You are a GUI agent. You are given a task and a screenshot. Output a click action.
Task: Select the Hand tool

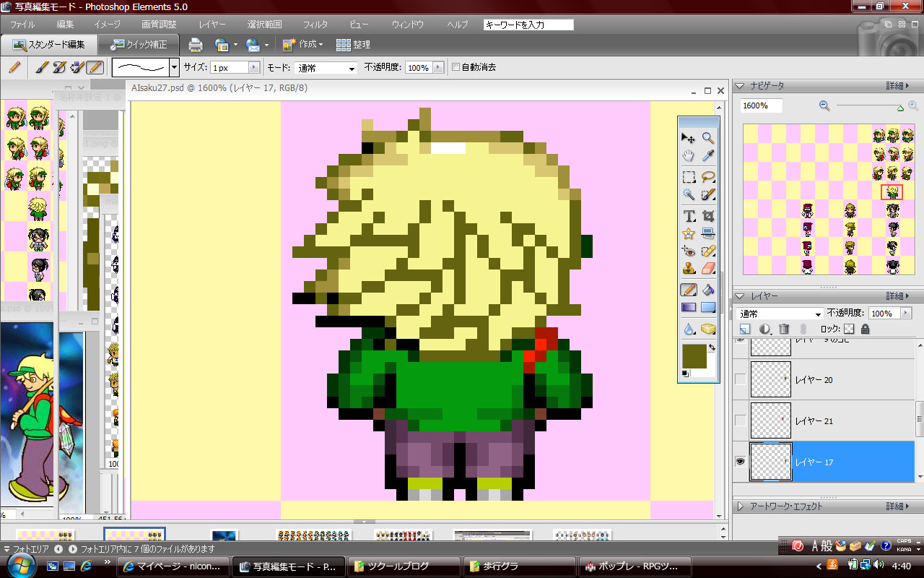pyautogui.click(x=689, y=155)
